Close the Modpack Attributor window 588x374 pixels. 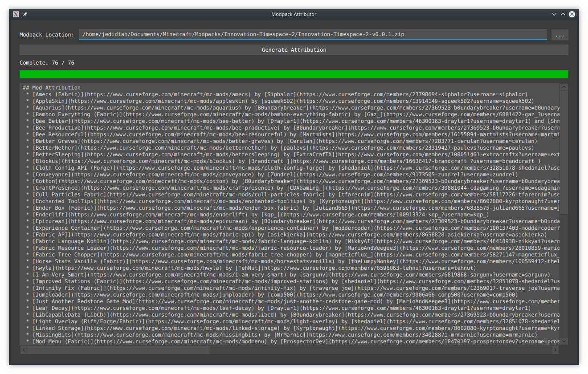pyautogui.click(x=572, y=14)
